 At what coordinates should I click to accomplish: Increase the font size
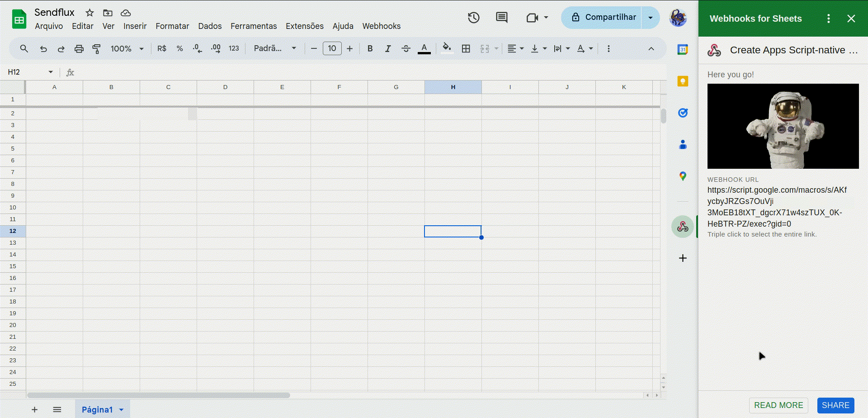tap(349, 48)
